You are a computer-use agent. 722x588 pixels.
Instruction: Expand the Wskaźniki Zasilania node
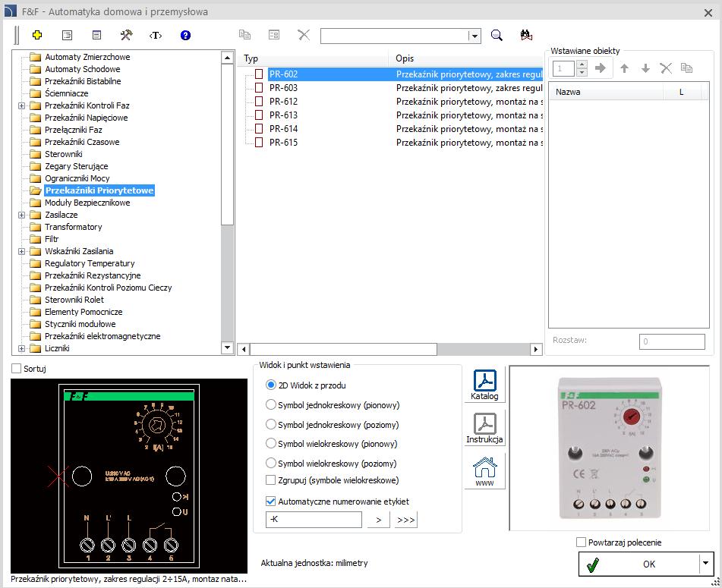[21, 251]
